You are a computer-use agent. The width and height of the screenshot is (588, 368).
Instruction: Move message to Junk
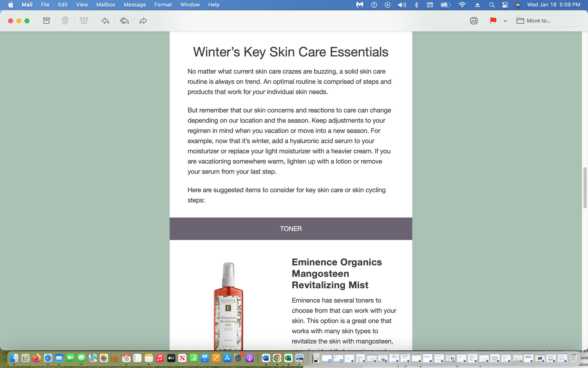point(84,21)
